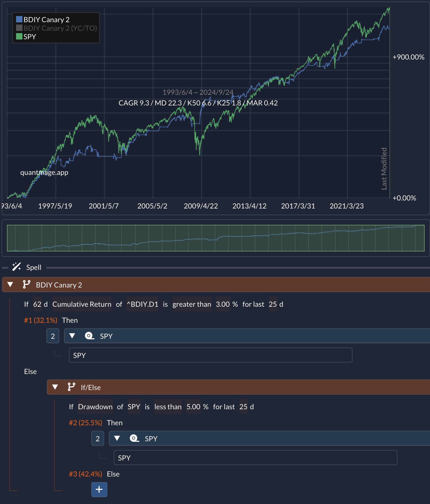The height and width of the screenshot is (504, 430).
Task: Click the 2009/4/22 axis date label
Action: point(201,206)
